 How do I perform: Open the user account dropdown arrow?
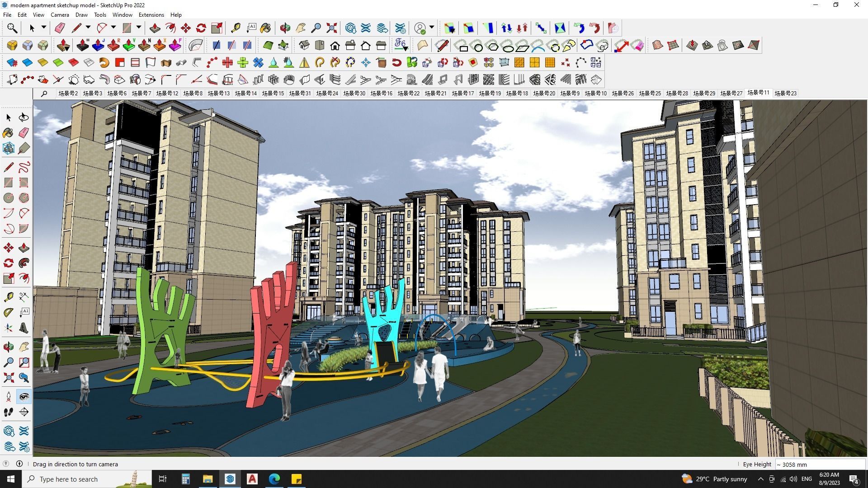[x=432, y=28]
